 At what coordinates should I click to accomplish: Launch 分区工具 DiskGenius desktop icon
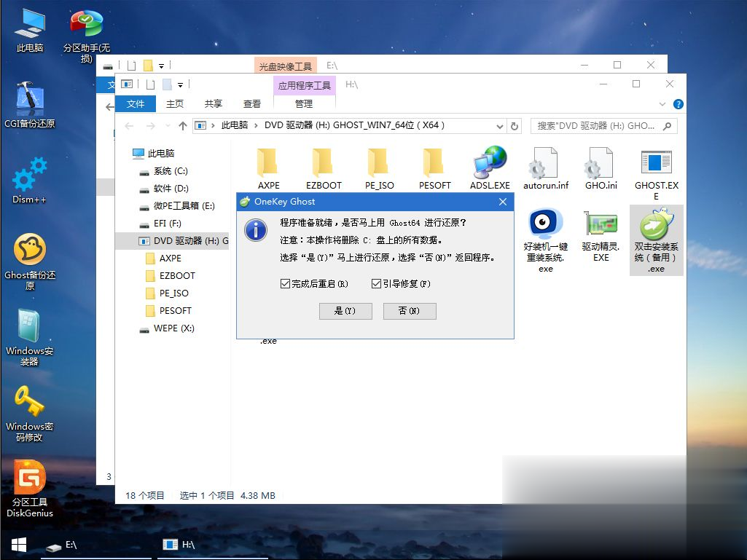30,489
